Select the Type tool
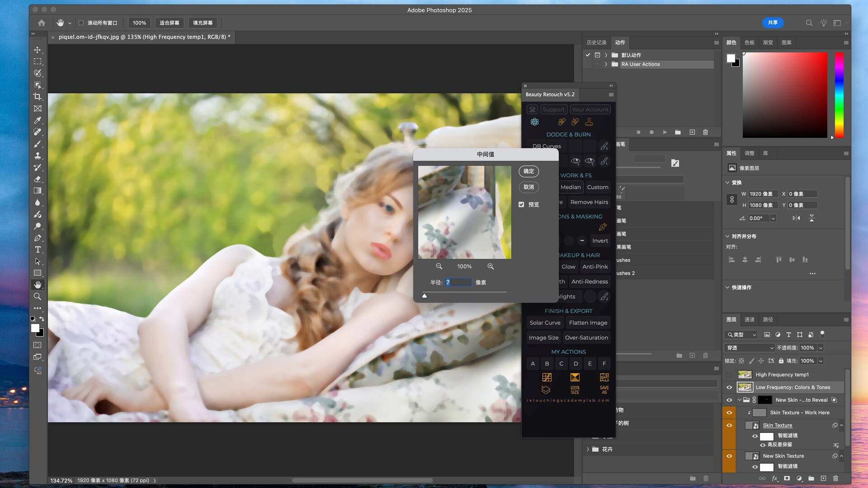Screen dimensions: 868x488 click(x=38, y=250)
